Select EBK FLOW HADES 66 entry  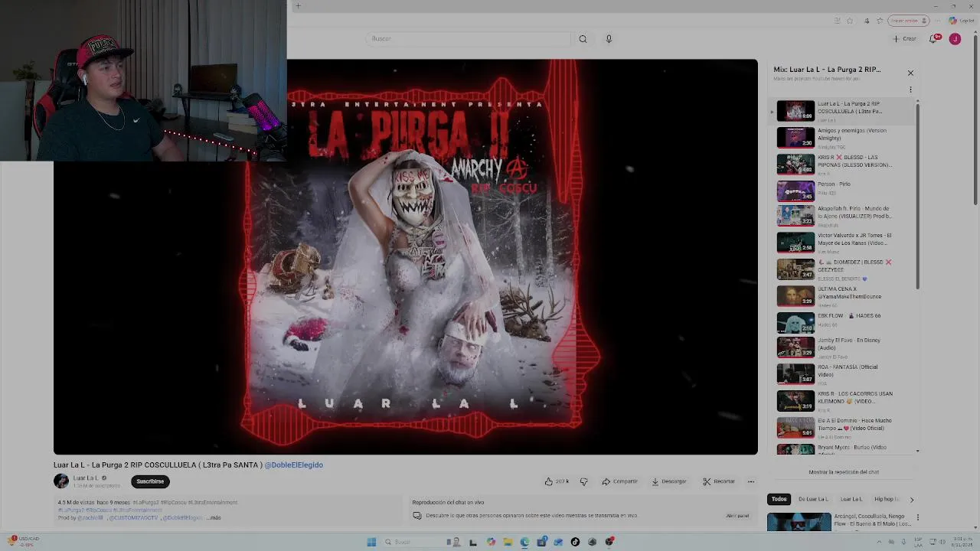(x=842, y=322)
